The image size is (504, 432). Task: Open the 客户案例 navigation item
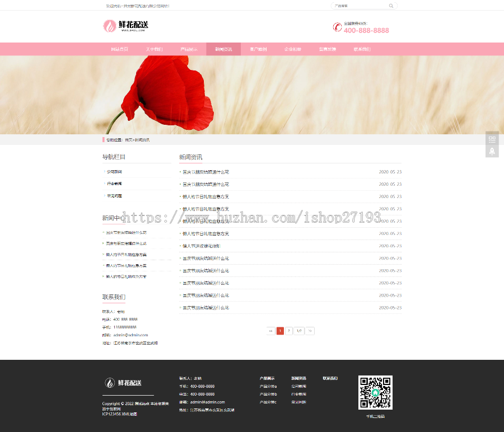[258, 49]
